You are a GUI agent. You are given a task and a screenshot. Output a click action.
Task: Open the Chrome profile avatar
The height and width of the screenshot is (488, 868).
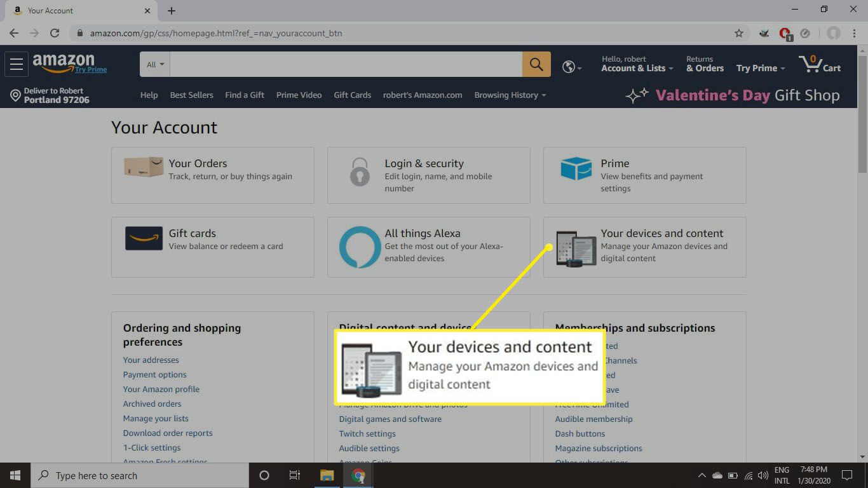834,33
